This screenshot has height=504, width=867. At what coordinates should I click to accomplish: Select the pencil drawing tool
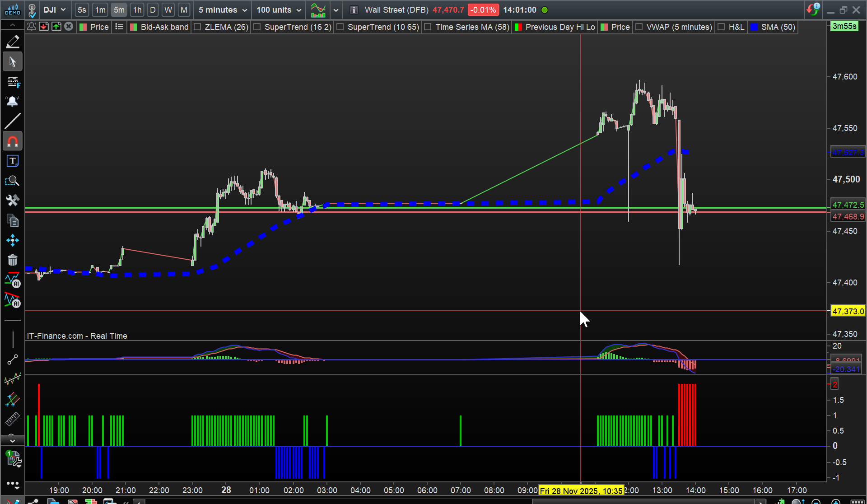(x=13, y=42)
